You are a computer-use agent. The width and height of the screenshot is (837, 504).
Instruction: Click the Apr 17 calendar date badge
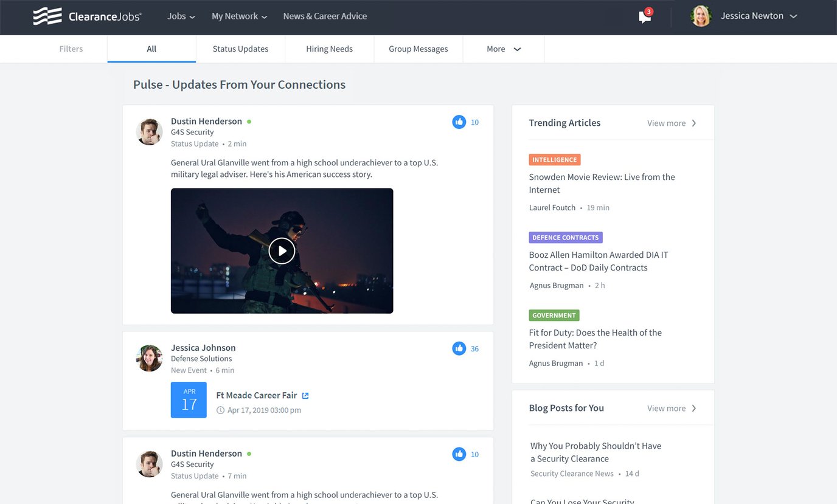189,400
